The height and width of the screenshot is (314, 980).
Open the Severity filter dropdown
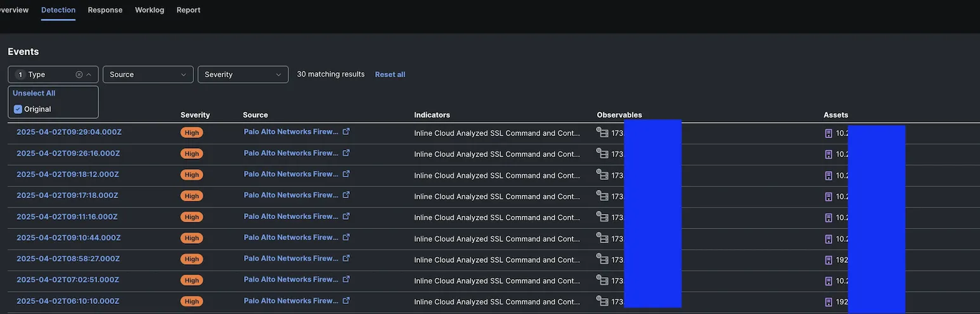pos(243,75)
